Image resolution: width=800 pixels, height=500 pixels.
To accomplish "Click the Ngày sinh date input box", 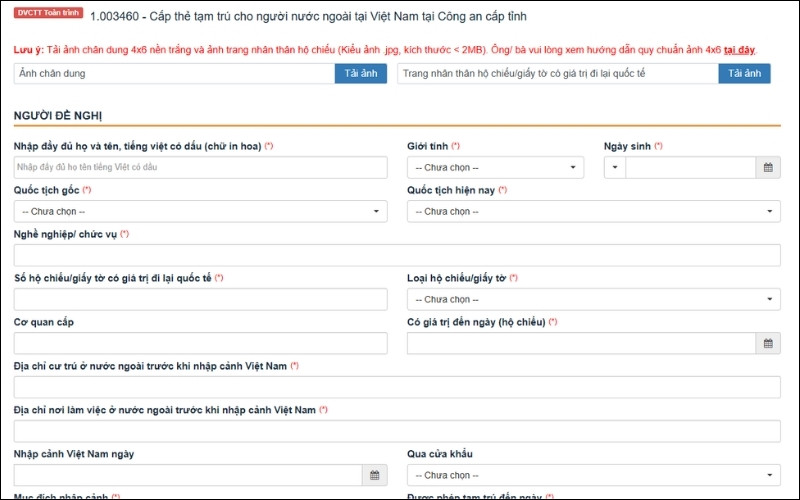I will coord(690,168).
